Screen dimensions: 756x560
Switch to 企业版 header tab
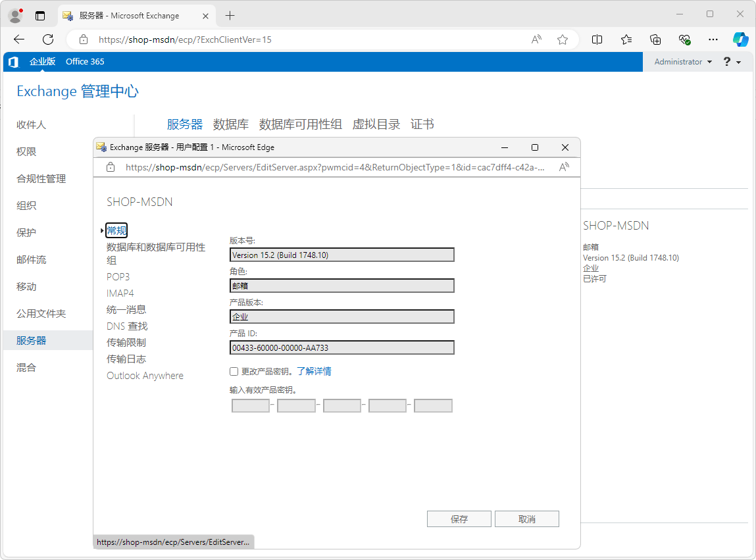[x=42, y=62]
